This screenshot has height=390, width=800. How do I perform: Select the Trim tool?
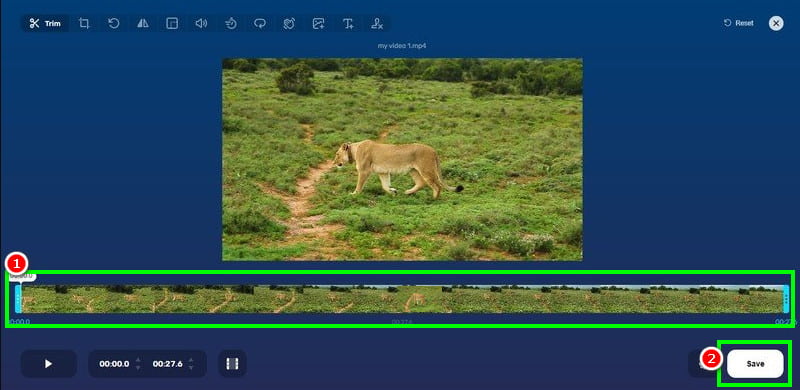(x=45, y=23)
